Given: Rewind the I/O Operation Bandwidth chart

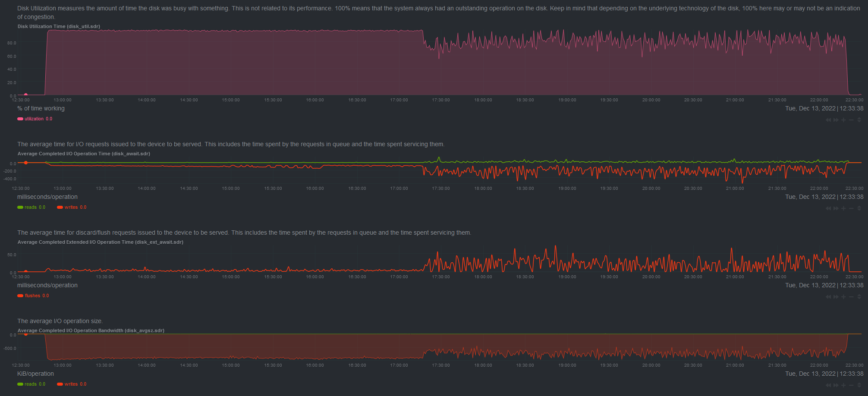Looking at the screenshot, I should point(828,385).
